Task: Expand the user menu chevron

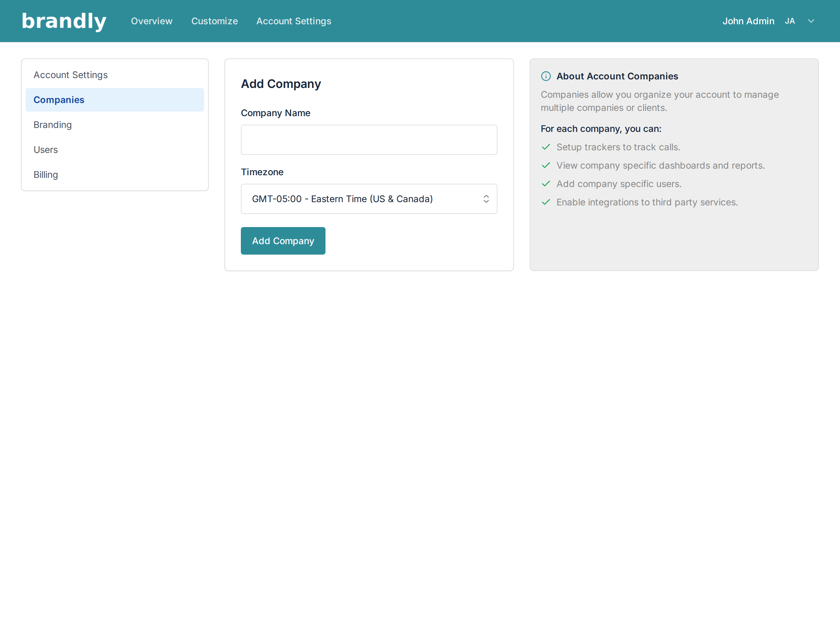Action: click(811, 21)
